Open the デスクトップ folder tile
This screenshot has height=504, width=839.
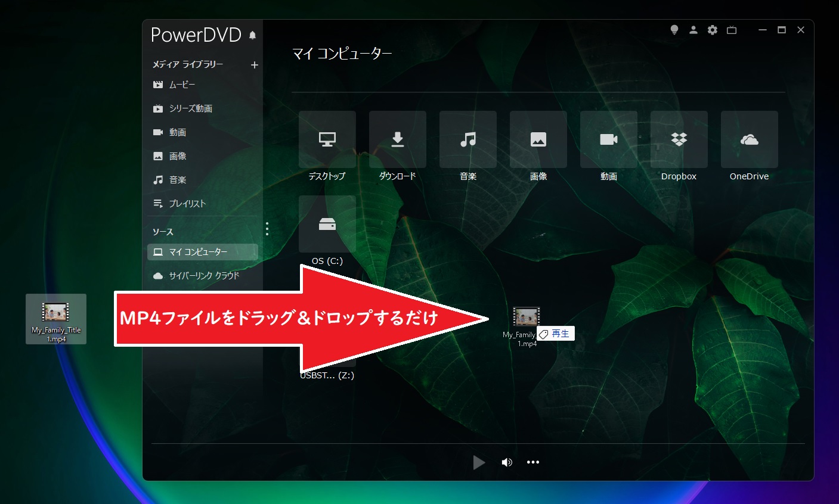(327, 139)
